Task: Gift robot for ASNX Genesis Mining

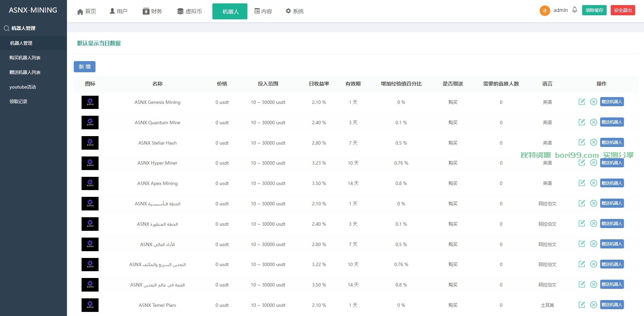Action: click(x=612, y=102)
